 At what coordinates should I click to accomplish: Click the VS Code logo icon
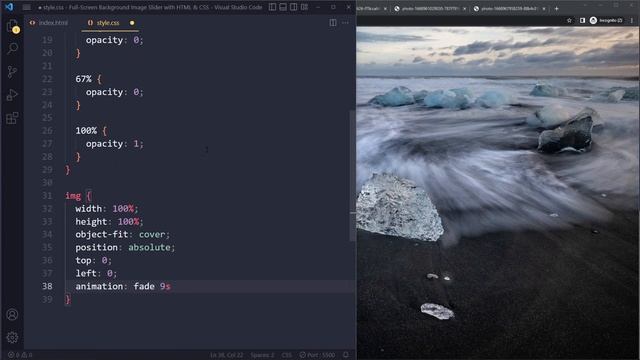(9, 7)
